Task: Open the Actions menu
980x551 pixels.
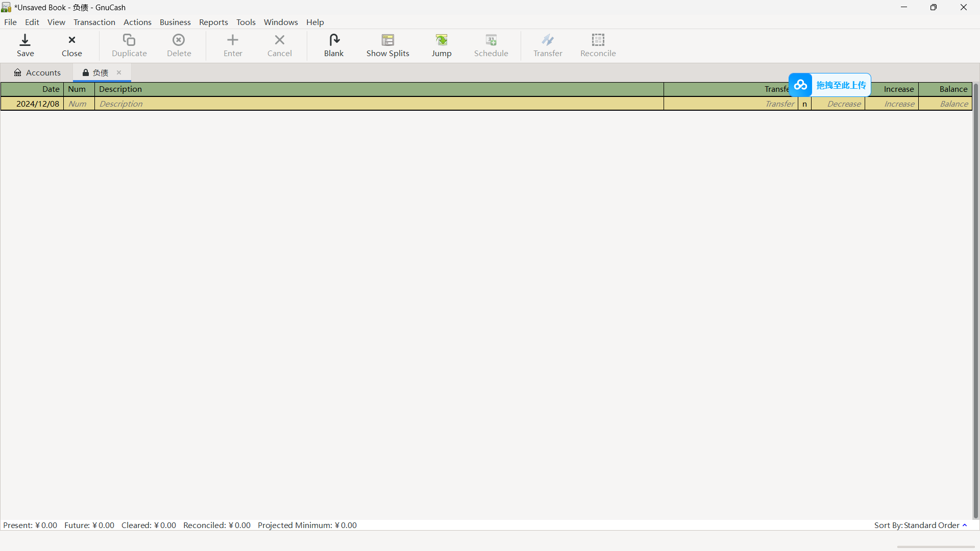Action: click(137, 22)
